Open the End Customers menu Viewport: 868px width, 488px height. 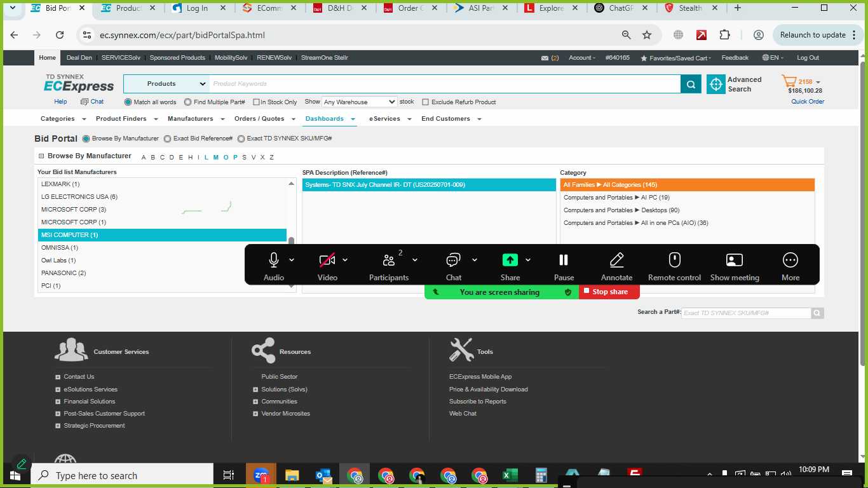click(451, 119)
